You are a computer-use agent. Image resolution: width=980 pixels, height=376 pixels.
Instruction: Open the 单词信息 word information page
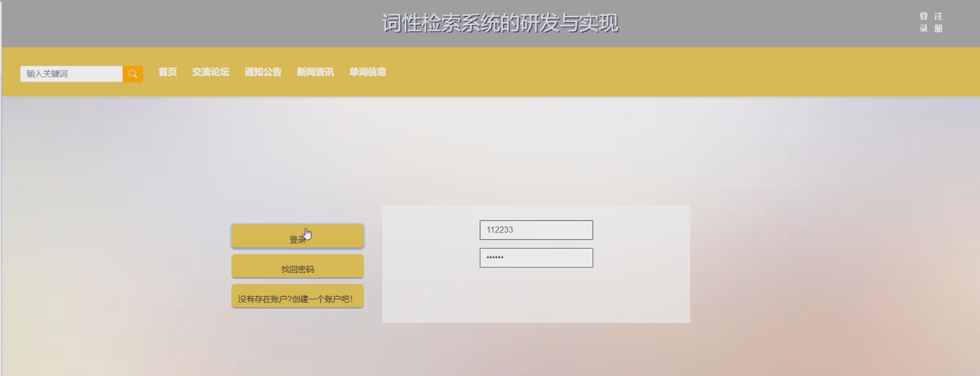click(368, 72)
